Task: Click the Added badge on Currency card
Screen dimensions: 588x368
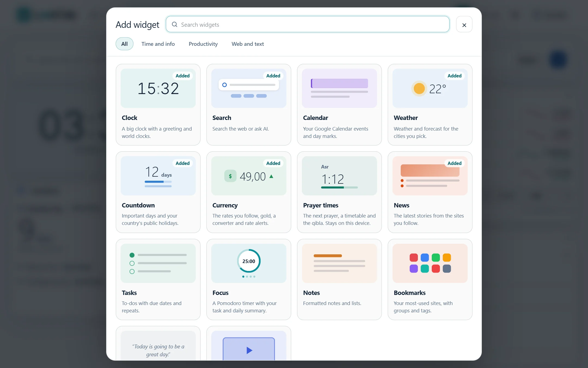Action: coord(273,163)
